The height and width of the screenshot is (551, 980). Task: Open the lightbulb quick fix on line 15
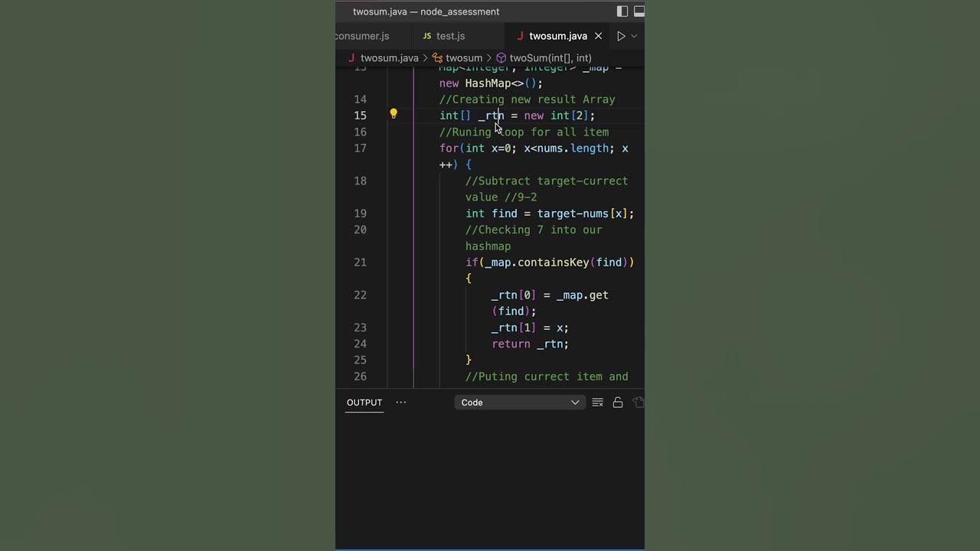click(394, 114)
